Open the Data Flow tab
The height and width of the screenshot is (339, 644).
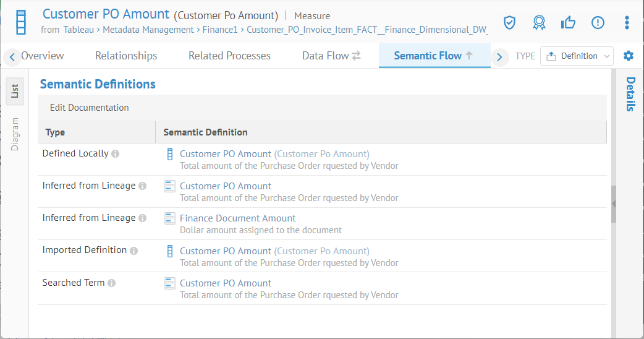[331, 56]
